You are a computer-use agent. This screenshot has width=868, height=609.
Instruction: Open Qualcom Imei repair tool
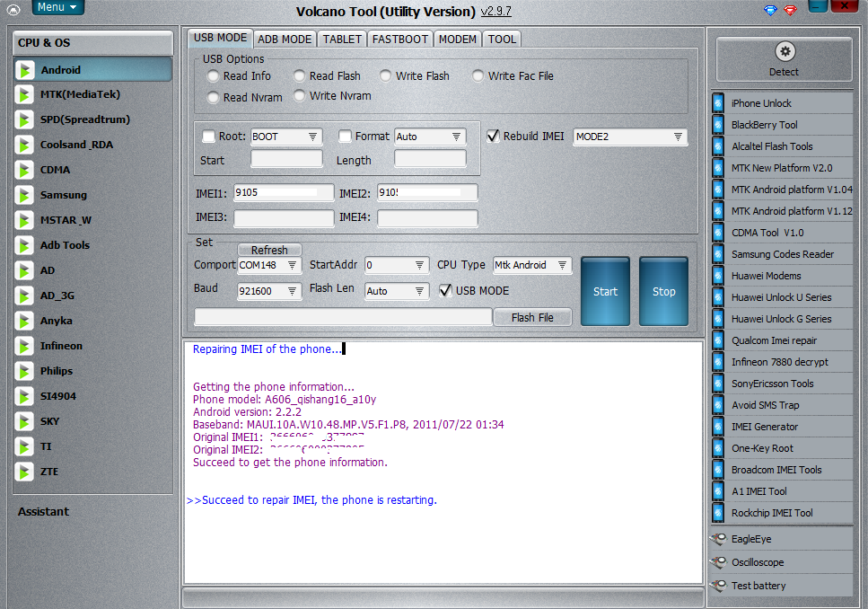coord(782,340)
